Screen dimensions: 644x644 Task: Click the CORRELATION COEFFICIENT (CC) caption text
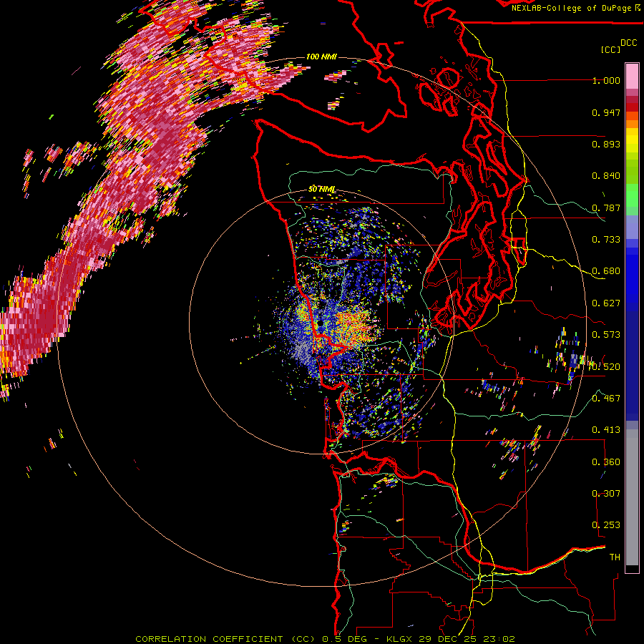[x=225, y=639]
